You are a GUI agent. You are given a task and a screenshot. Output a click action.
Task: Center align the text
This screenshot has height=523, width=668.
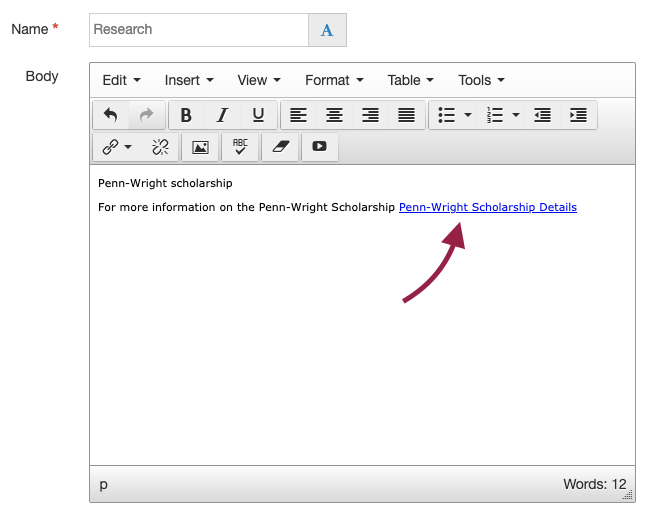click(x=334, y=115)
